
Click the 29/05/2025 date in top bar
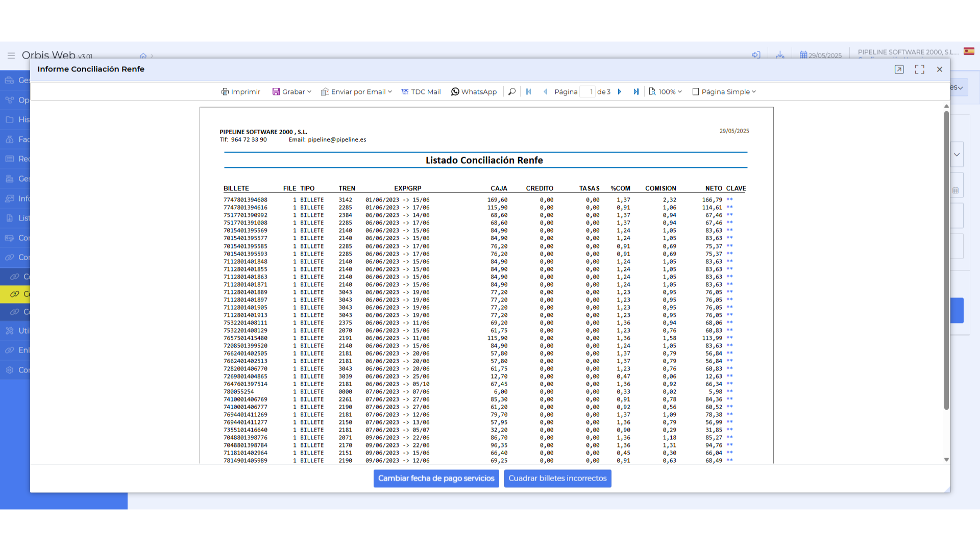click(821, 55)
